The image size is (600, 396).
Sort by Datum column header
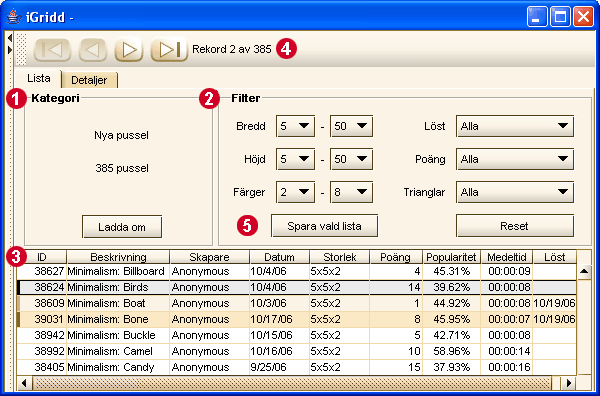279,257
